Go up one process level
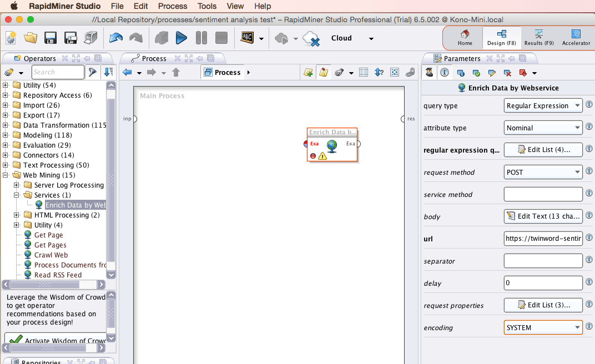This screenshot has width=595, height=364. click(176, 72)
